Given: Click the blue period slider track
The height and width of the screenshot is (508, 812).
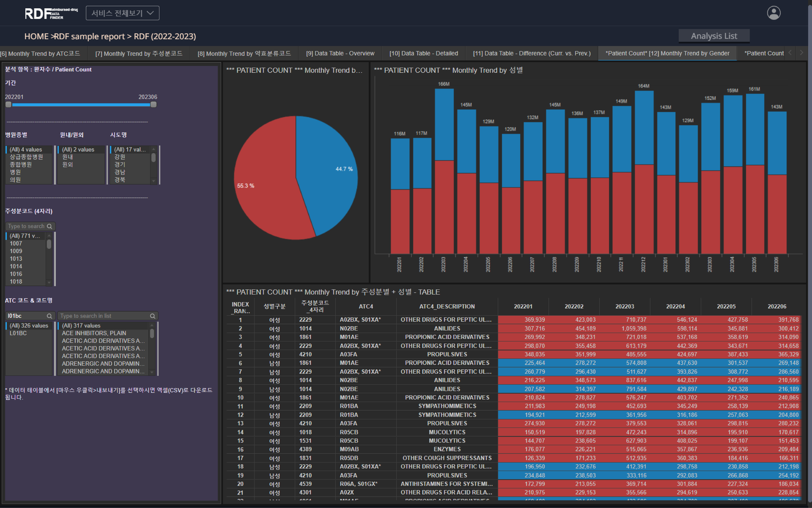Looking at the screenshot, I should click(x=81, y=105).
